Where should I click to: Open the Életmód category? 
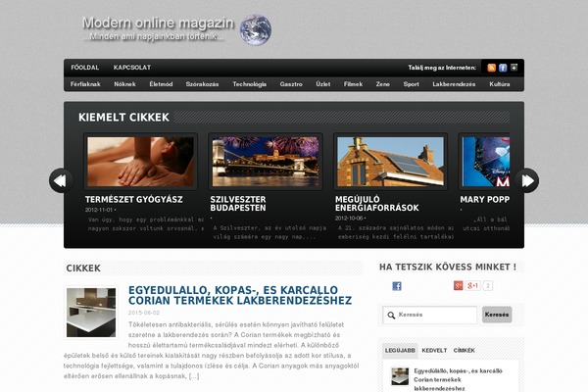[162, 84]
